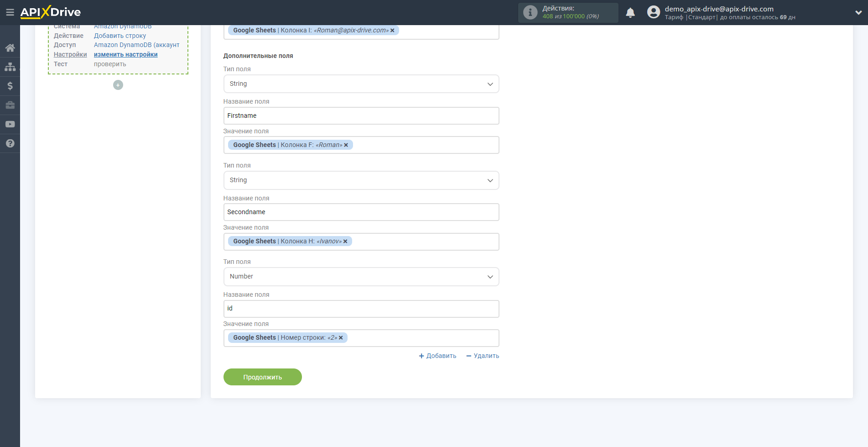The width and height of the screenshot is (868, 447).
Task: Click the Добавить строку action link
Action: point(120,36)
